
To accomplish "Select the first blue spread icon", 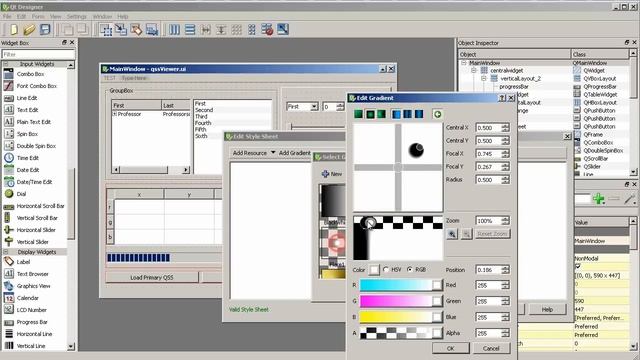I will coord(396,114).
